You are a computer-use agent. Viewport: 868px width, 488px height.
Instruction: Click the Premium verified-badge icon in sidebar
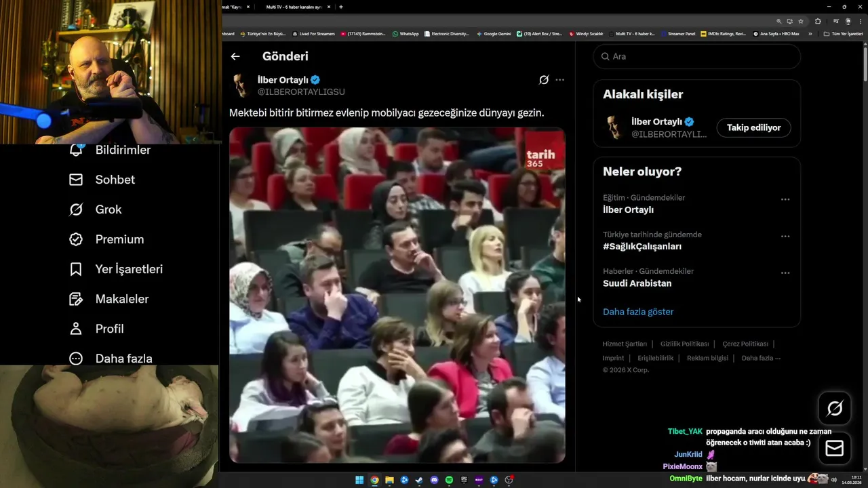76,239
